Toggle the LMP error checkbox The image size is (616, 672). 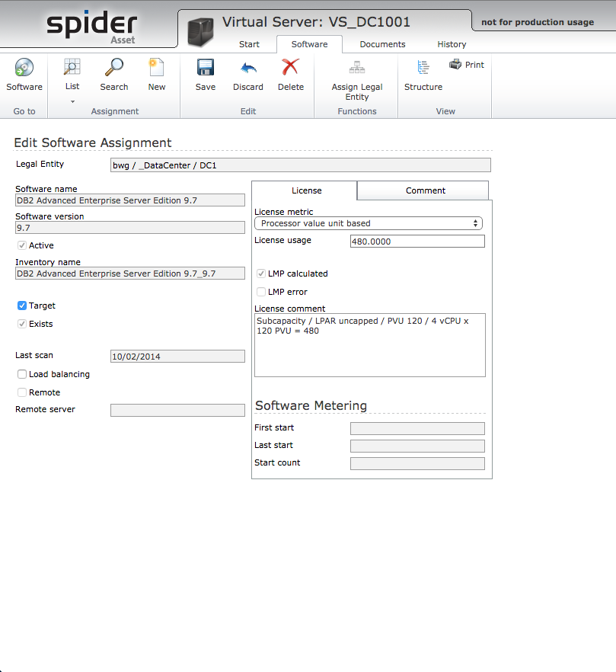pos(261,292)
